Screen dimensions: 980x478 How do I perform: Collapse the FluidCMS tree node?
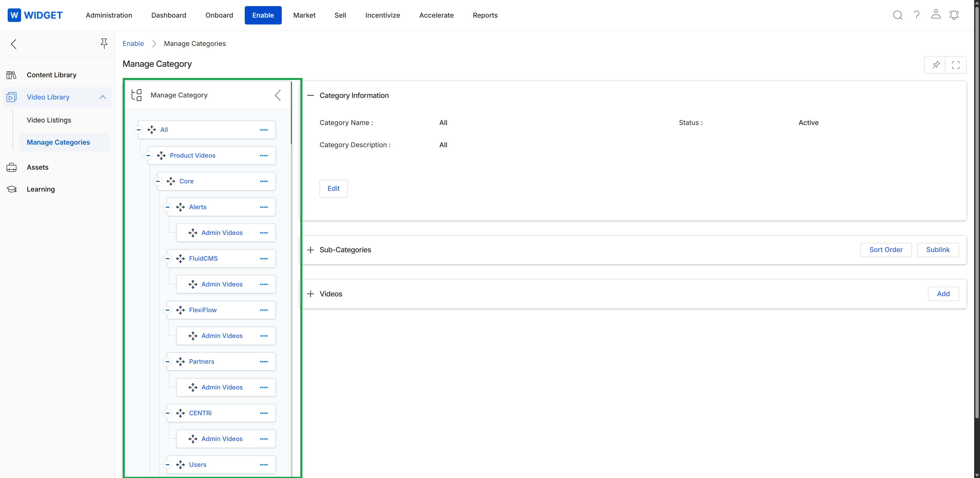(x=167, y=259)
